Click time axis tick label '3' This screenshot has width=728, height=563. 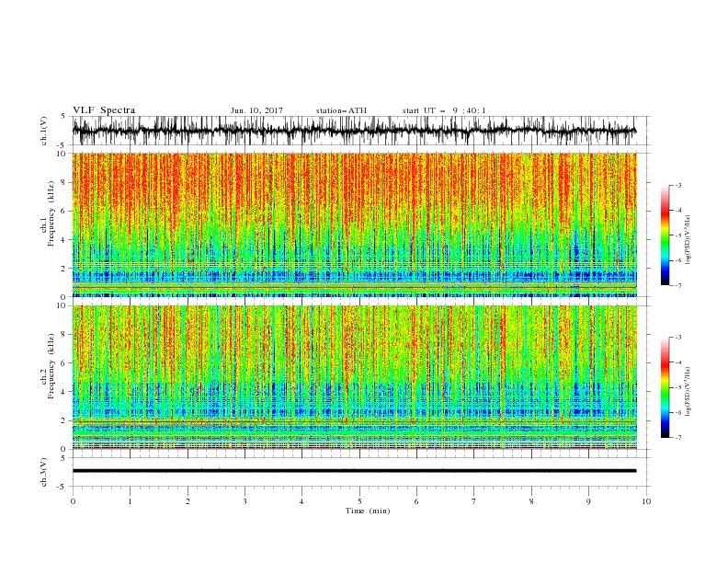(x=245, y=501)
